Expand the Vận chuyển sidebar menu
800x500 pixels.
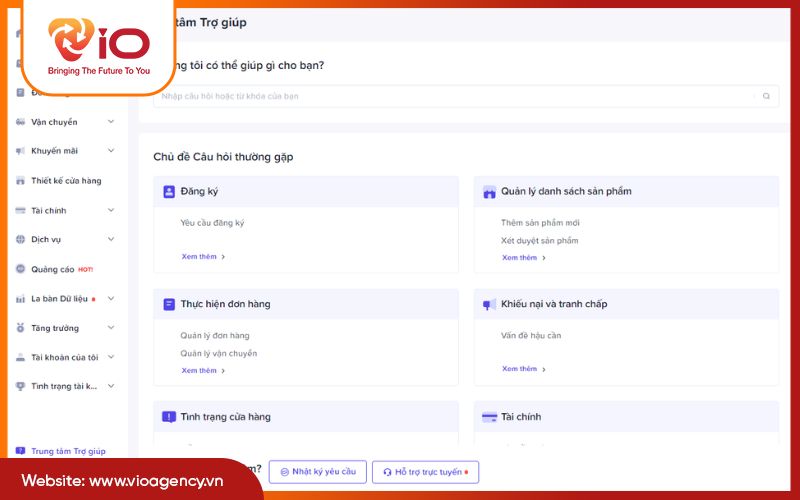click(x=110, y=122)
